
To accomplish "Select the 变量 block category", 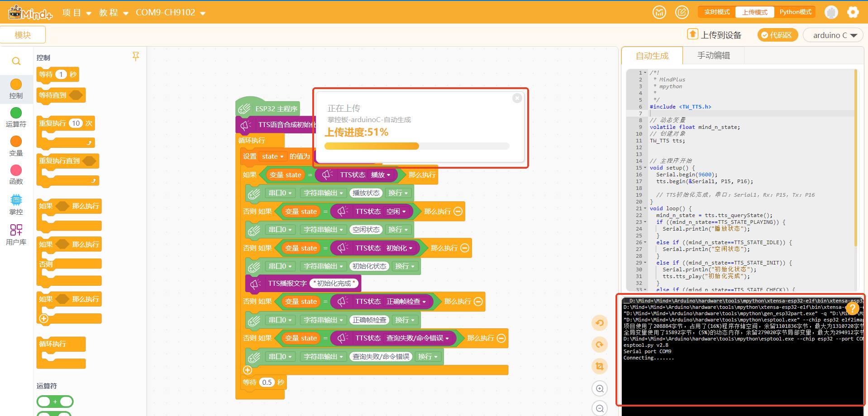I will click(x=16, y=146).
